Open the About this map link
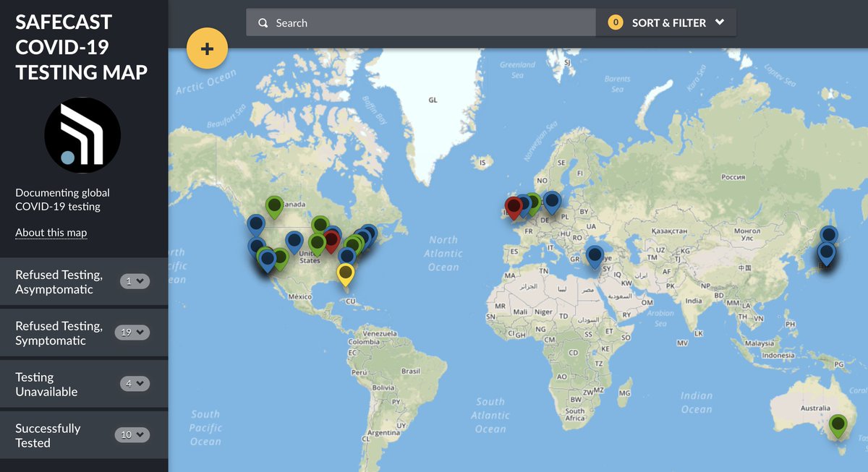Image resolution: width=868 pixels, height=472 pixels. pyautogui.click(x=51, y=233)
